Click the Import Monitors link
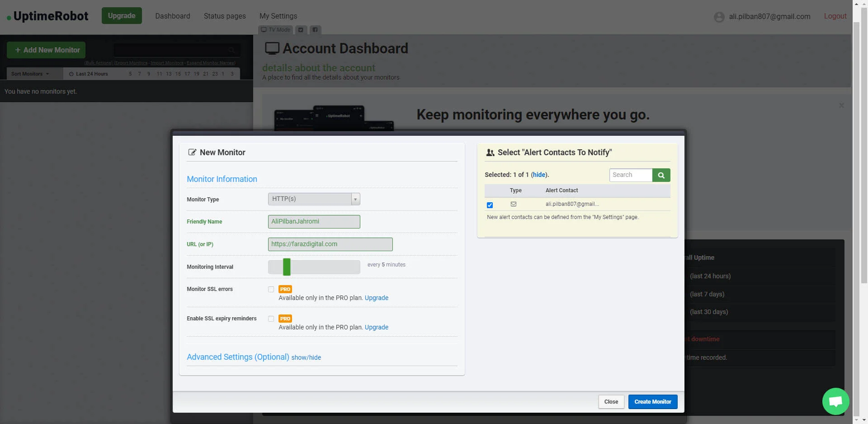Screen dimensions: 868x424 [x=167, y=63]
